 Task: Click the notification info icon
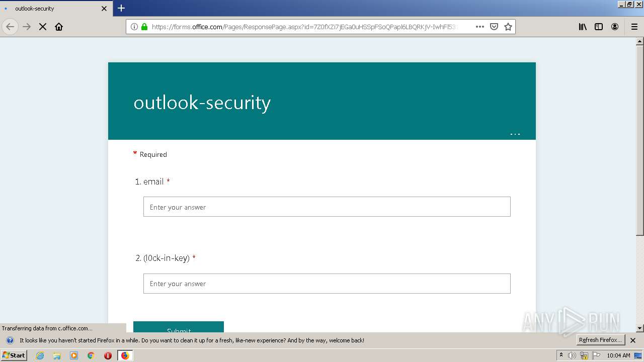coord(10,340)
